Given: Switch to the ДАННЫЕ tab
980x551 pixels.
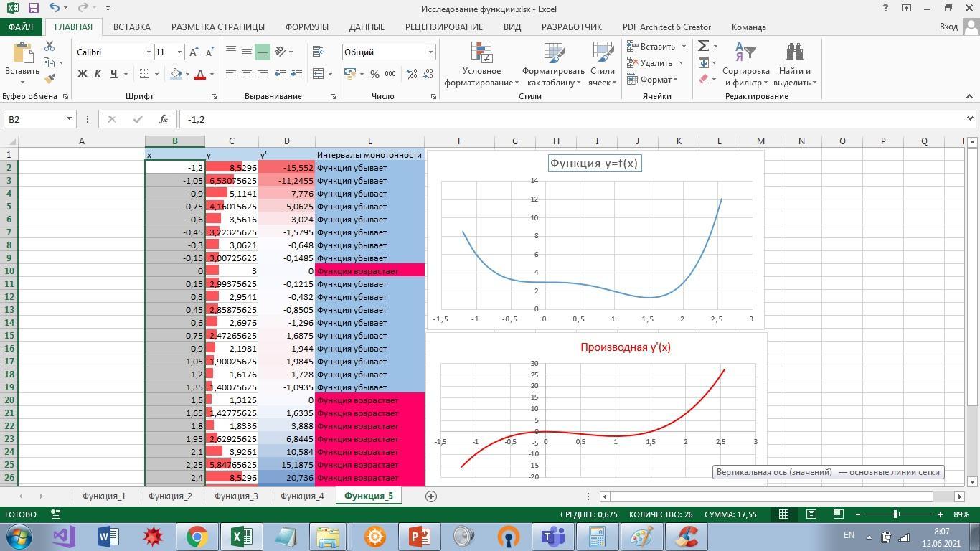Looking at the screenshot, I should pyautogui.click(x=367, y=27).
